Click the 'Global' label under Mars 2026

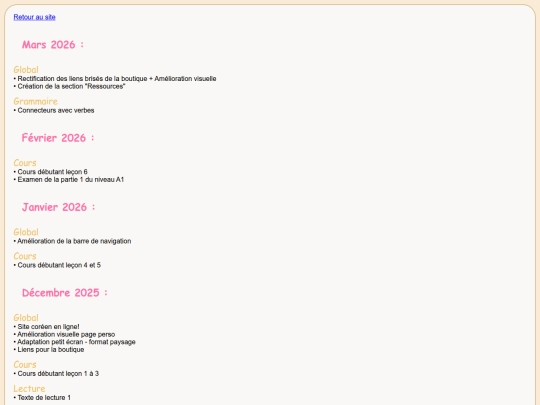point(26,70)
